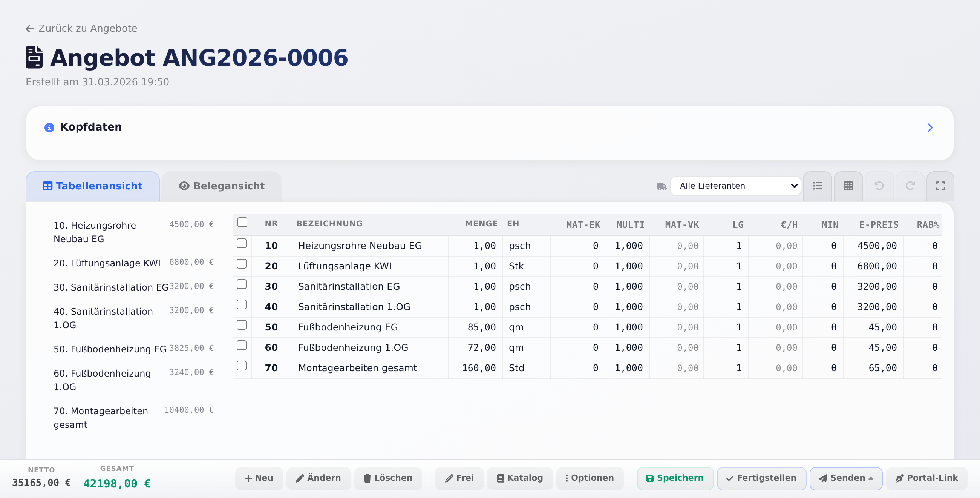Click the blue Kopfdaten info icon
This screenshot has height=498, width=980.
click(x=49, y=128)
